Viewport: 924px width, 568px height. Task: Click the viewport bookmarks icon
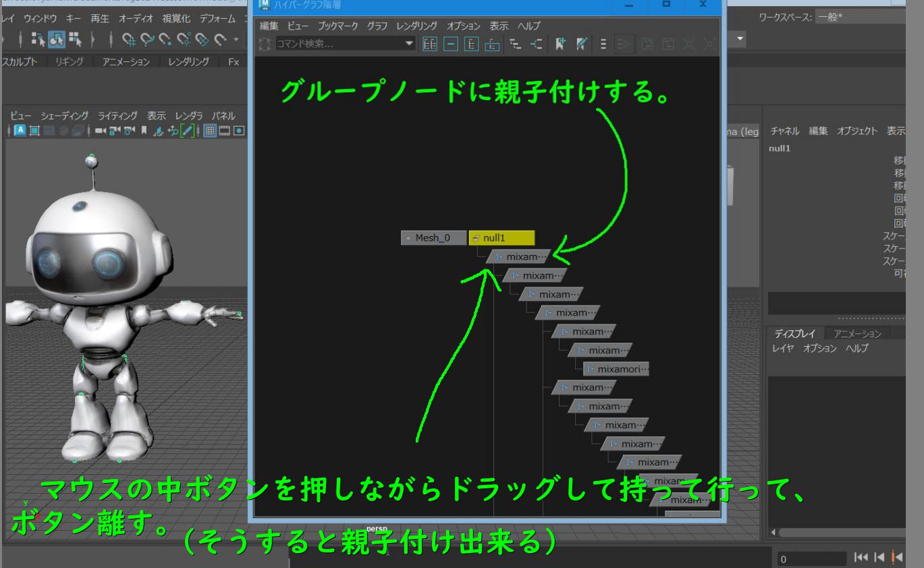coord(144,131)
